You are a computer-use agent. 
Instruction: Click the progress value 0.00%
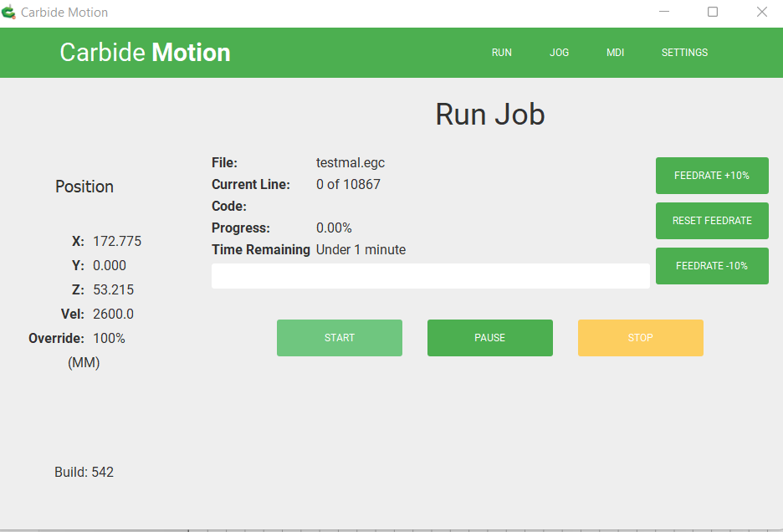(334, 228)
